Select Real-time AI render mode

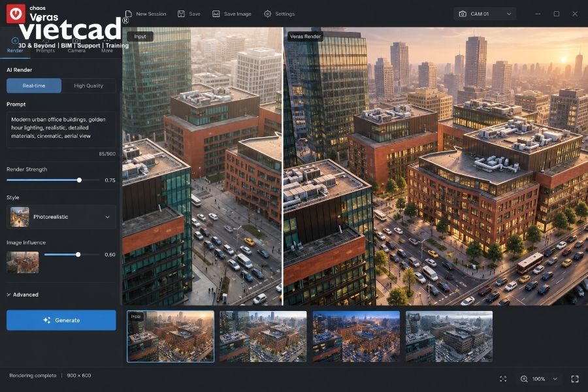pos(34,86)
